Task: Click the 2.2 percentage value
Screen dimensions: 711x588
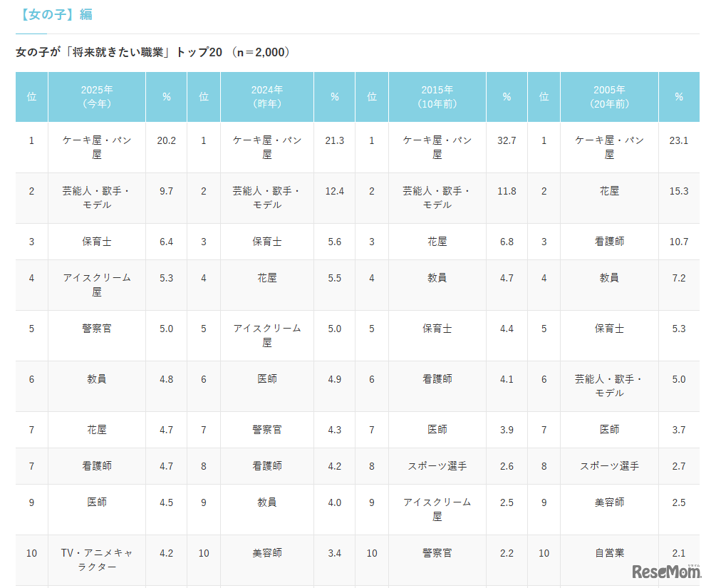Action: [507, 553]
